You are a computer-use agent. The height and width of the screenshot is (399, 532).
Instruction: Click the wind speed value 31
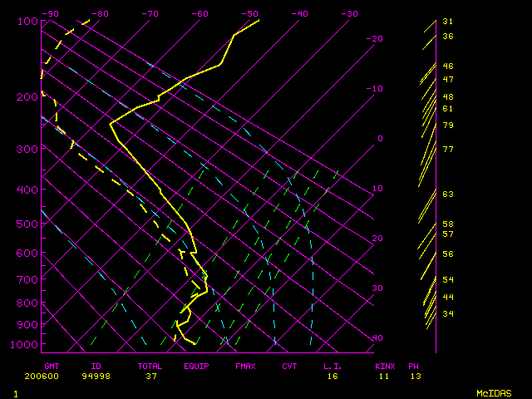[447, 22]
